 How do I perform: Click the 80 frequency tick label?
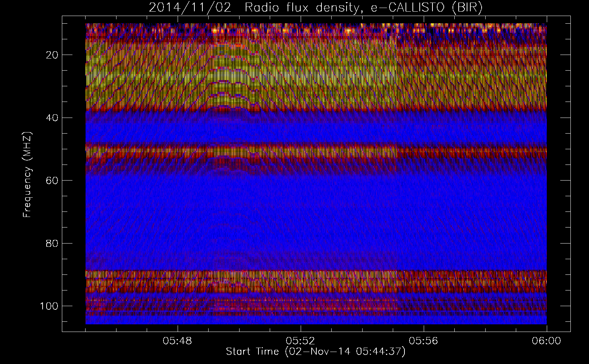click(x=52, y=243)
